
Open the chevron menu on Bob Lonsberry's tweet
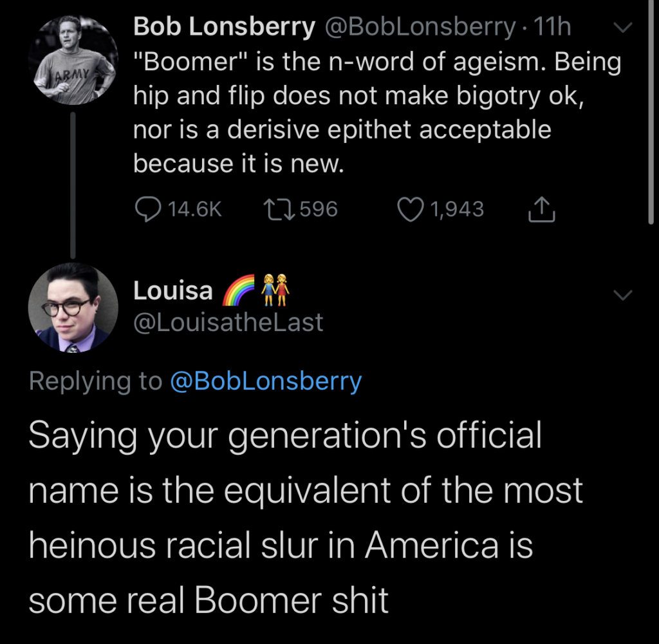(622, 27)
